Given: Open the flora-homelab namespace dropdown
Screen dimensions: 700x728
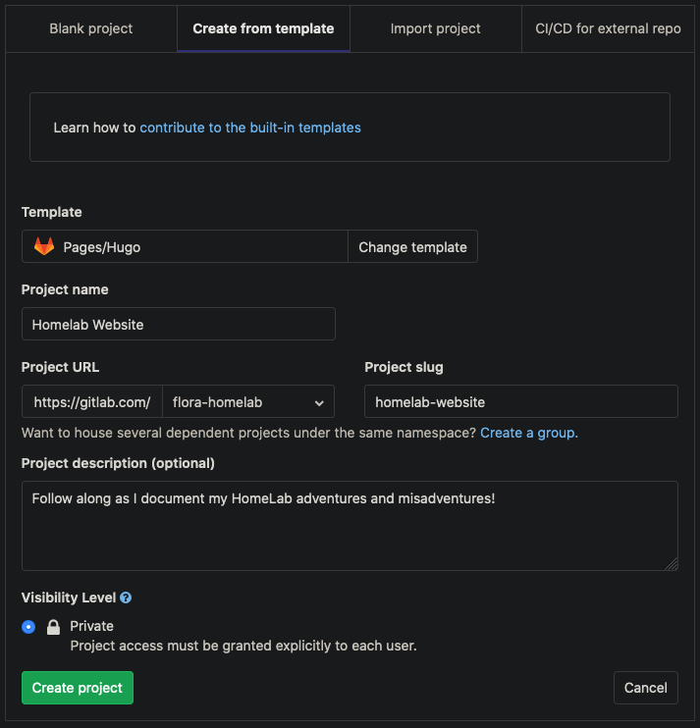Looking at the screenshot, I should coord(248,402).
